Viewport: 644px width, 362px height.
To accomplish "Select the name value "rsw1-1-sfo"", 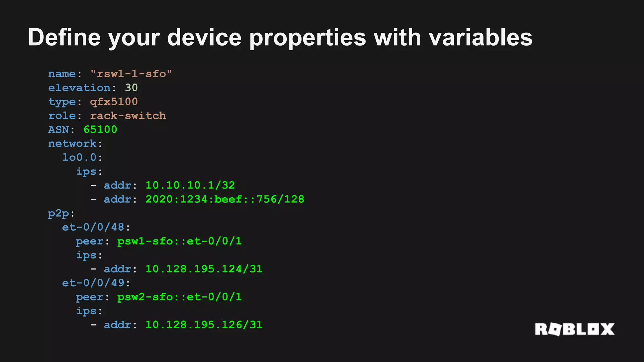I will [x=131, y=74].
